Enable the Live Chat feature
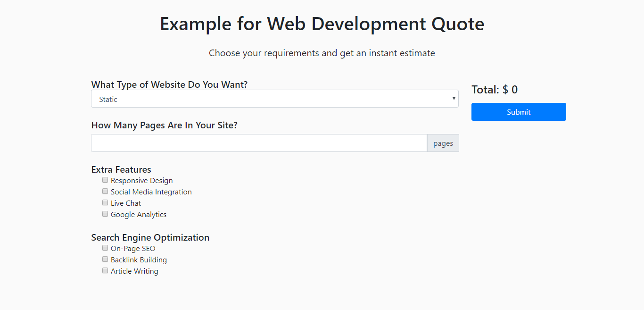Screen dimensions: 644x310 (x=105, y=202)
